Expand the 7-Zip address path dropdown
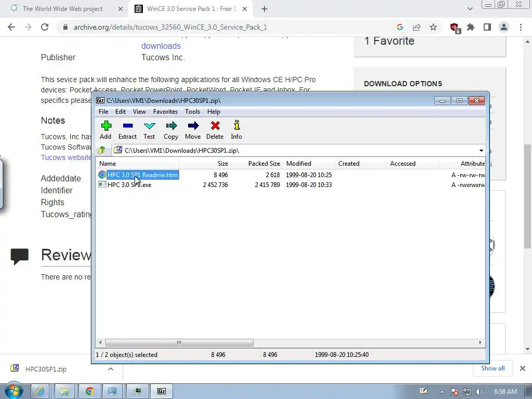Screen dimensions: 532x399 pos(481,150)
